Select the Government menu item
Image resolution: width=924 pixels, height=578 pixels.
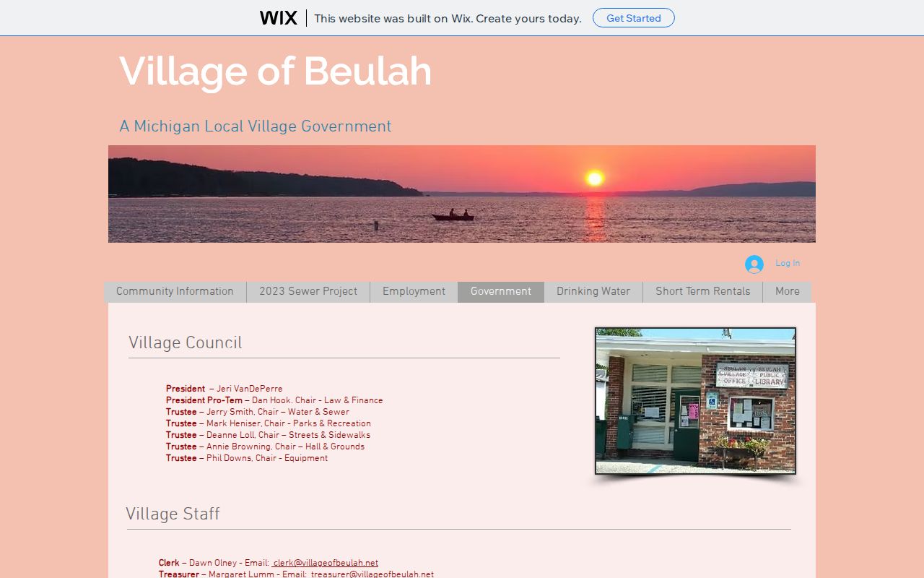coord(501,292)
